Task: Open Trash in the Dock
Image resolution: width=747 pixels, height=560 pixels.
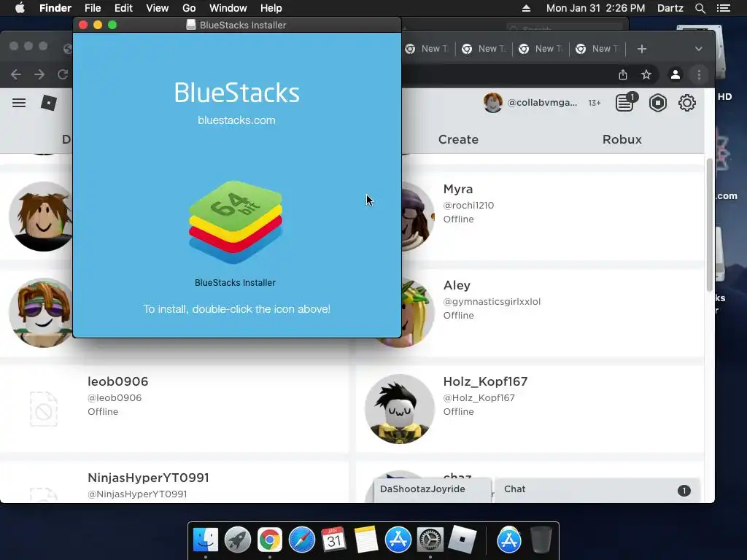Action: tap(541, 540)
